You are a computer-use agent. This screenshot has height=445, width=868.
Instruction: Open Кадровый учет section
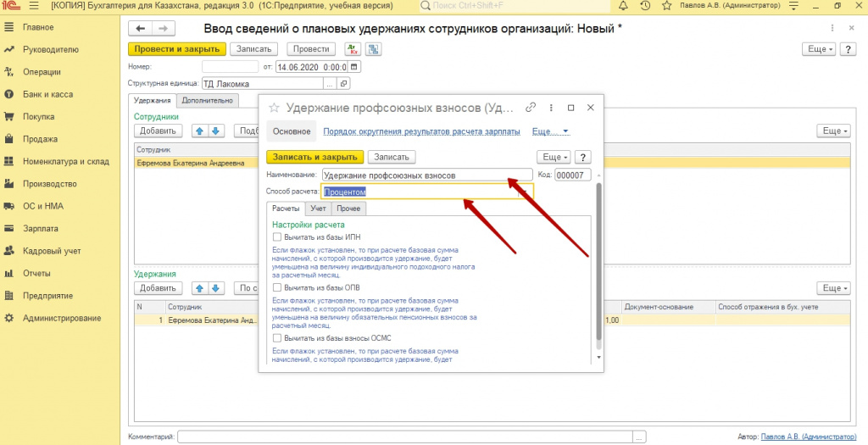pyautogui.click(x=52, y=251)
